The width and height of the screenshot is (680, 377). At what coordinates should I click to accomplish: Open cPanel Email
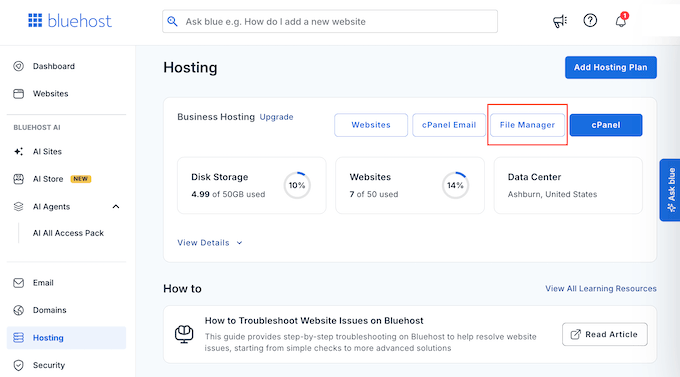click(449, 125)
